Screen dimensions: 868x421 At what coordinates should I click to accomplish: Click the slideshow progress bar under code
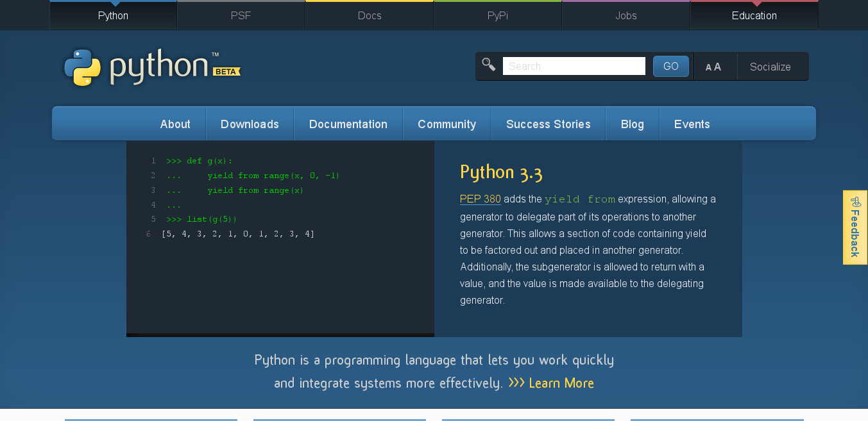pos(280,335)
